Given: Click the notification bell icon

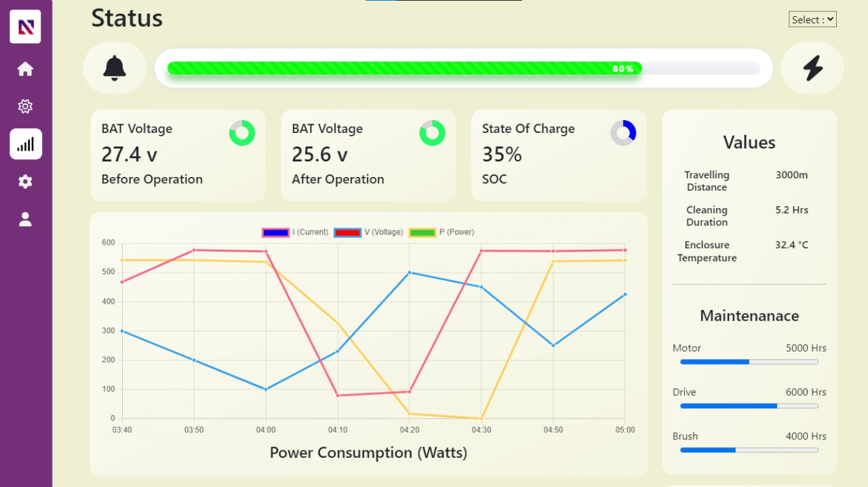Looking at the screenshot, I should 115,68.
